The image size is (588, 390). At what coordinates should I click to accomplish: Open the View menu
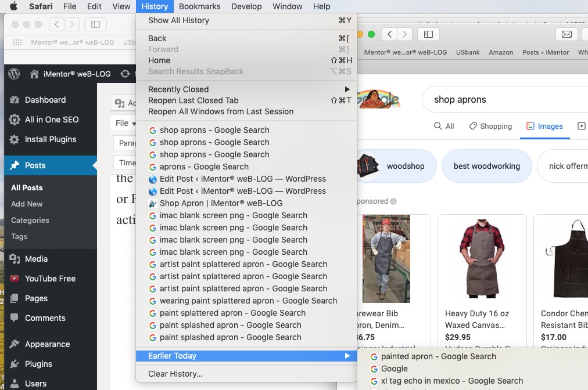click(x=121, y=6)
